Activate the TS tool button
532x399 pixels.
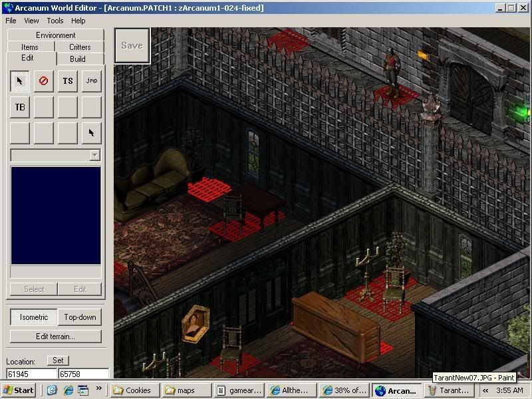[68, 81]
